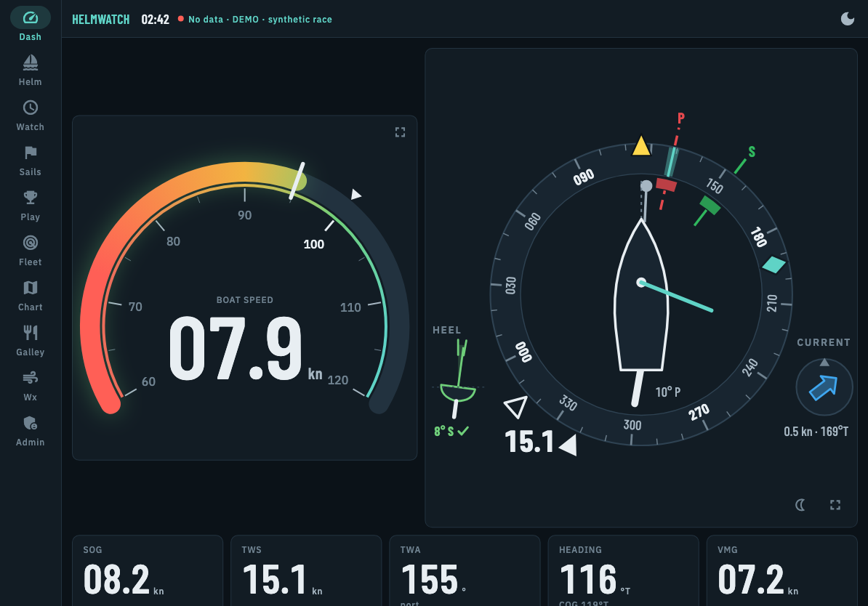Screen dimensions: 868x606
Task: Click the white speed gauge needle
Action: (x=297, y=181)
